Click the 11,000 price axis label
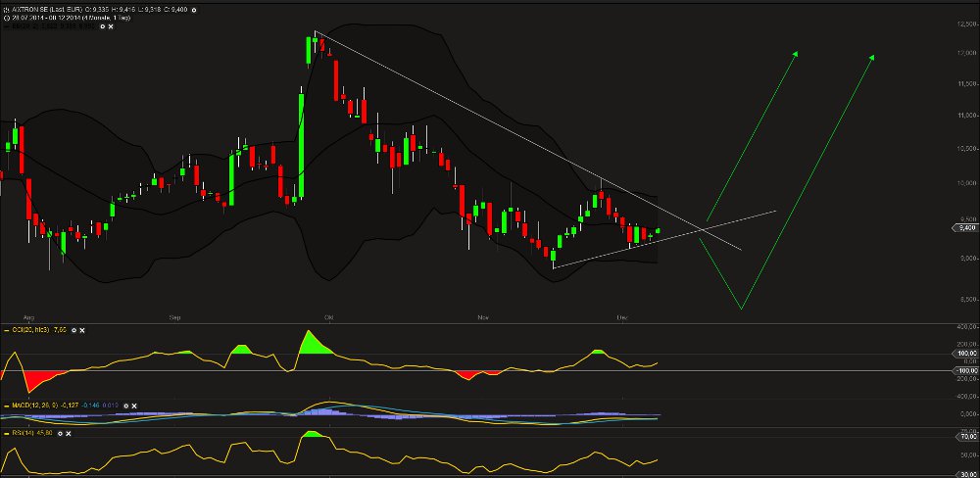Image resolution: width=980 pixels, height=478 pixels. coord(967,117)
